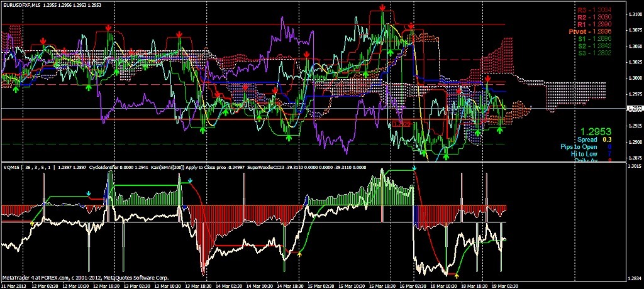Image resolution: width=644 pixels, height=289 pixels.
Task: Click the 1.2900 price scale value
Action: (x=635, y=143)
